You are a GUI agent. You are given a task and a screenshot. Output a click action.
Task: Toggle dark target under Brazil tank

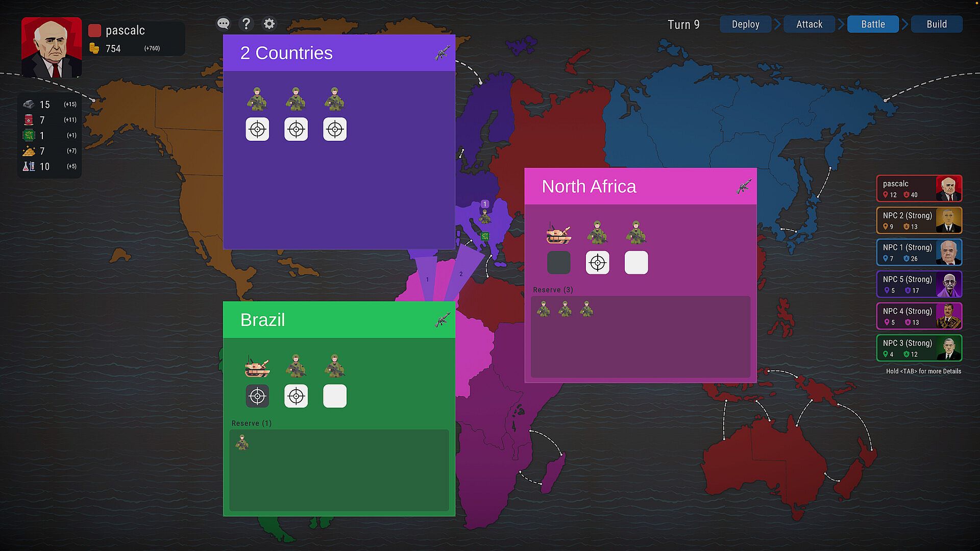(x=257, y=396)
